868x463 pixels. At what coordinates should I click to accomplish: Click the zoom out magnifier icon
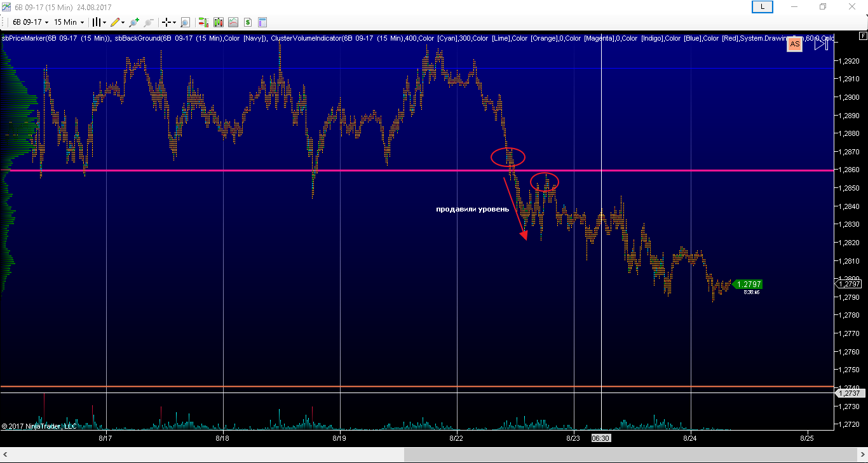[149, 22]
